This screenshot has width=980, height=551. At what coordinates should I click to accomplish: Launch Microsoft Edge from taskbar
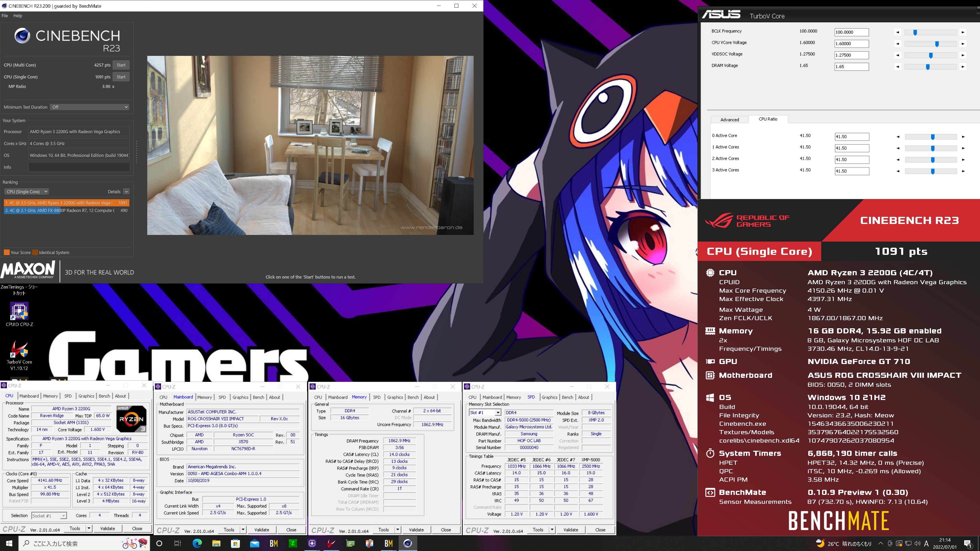pyautogui.click(x=197, y=543)
